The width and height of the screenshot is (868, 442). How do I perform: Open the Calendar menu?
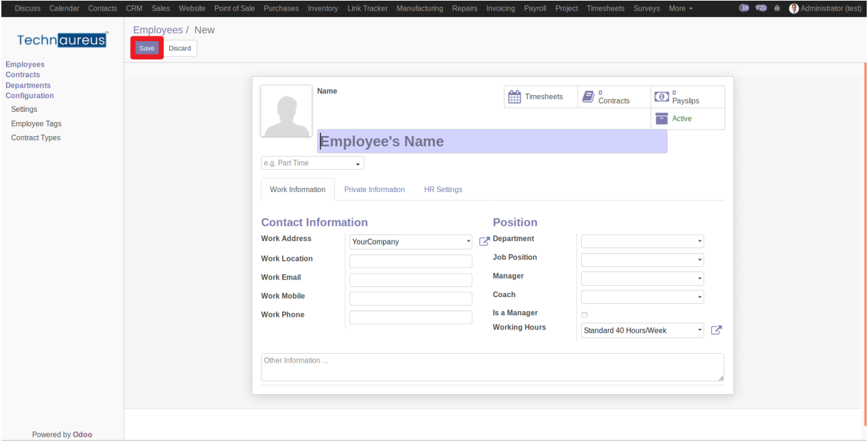(65, 9)
